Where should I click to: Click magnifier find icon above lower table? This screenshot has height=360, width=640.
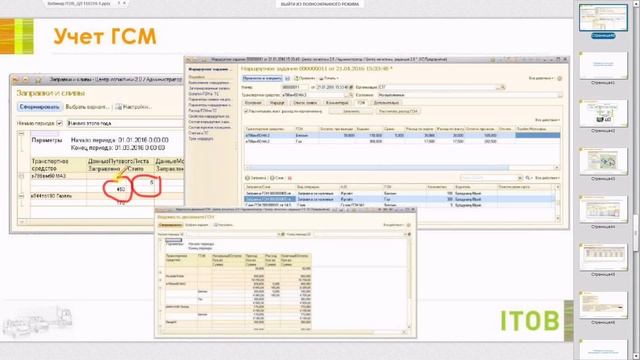point(528,178)
